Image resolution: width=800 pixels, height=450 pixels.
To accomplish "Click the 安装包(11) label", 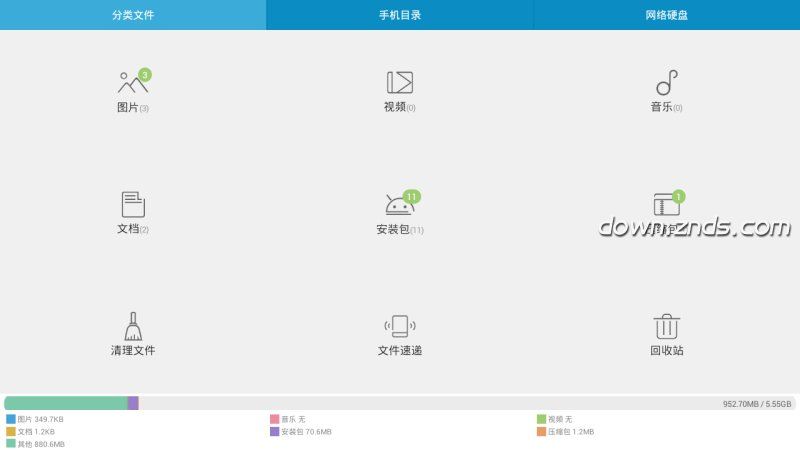I will pos(399,230).
